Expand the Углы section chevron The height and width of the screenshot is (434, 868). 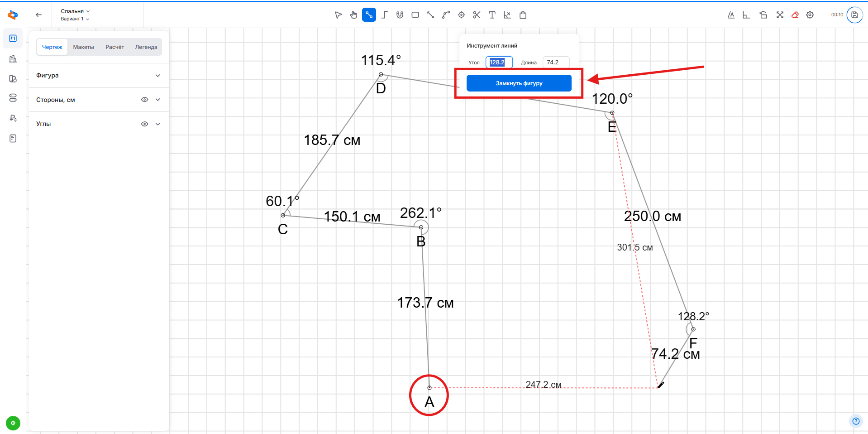[x=157, y=124]
